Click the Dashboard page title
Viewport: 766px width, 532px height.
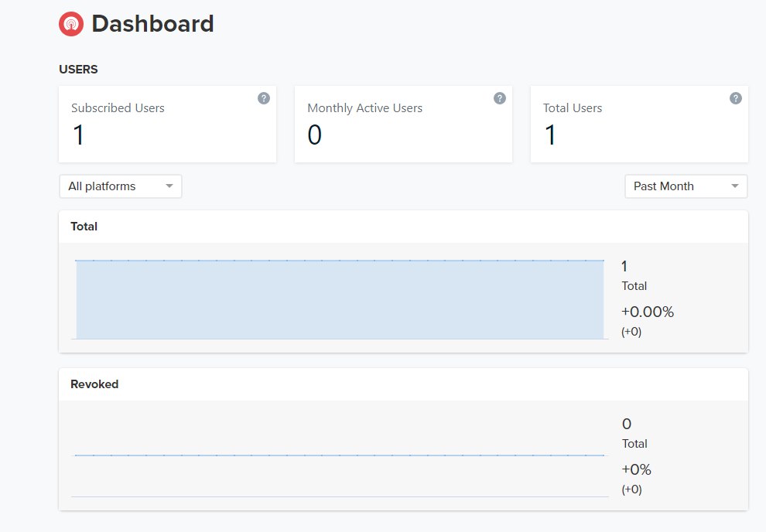(x=153, y=24)
